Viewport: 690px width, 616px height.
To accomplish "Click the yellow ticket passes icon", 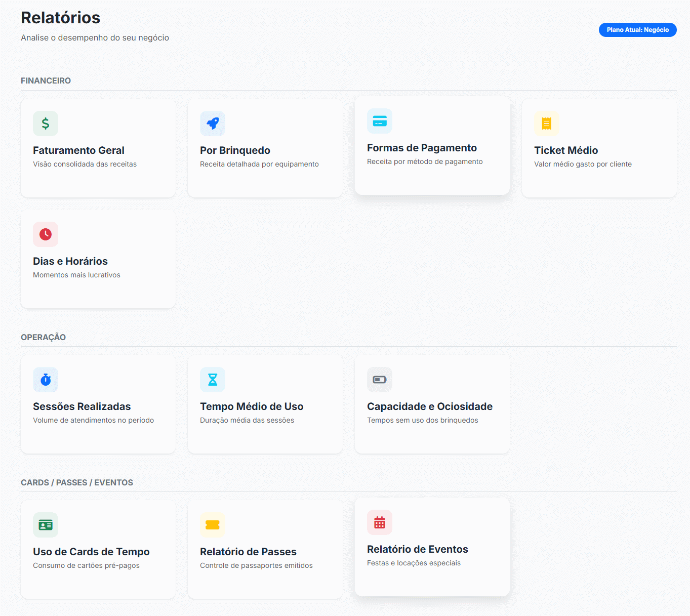I will point(213,525).
